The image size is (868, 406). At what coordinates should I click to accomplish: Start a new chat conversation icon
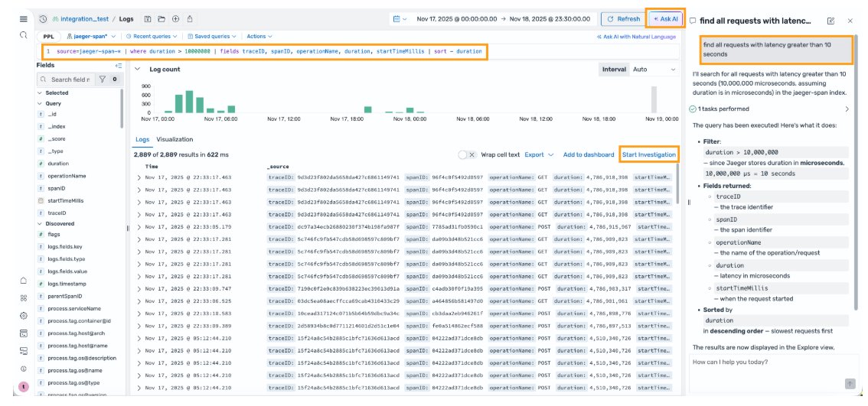830,21
